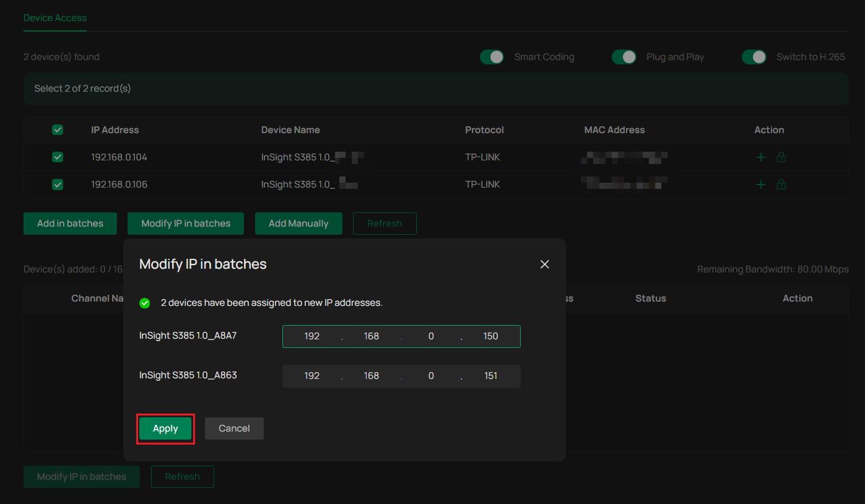The image size is (865, 504).
Task: Click InSight S385 1.0_A863 label
Action: (188, 375)
